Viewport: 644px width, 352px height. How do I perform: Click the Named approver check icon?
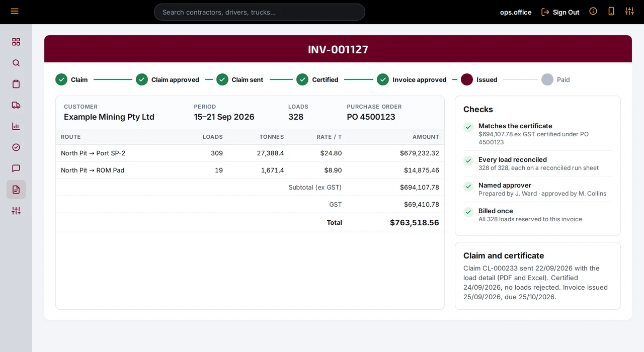pos(468,187)
